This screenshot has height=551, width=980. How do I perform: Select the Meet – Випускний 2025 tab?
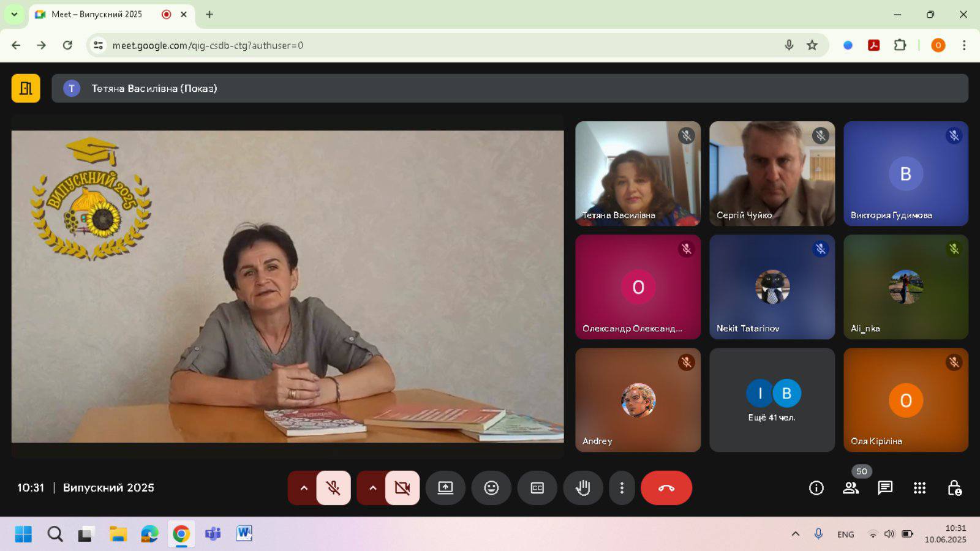pos(98,14)
